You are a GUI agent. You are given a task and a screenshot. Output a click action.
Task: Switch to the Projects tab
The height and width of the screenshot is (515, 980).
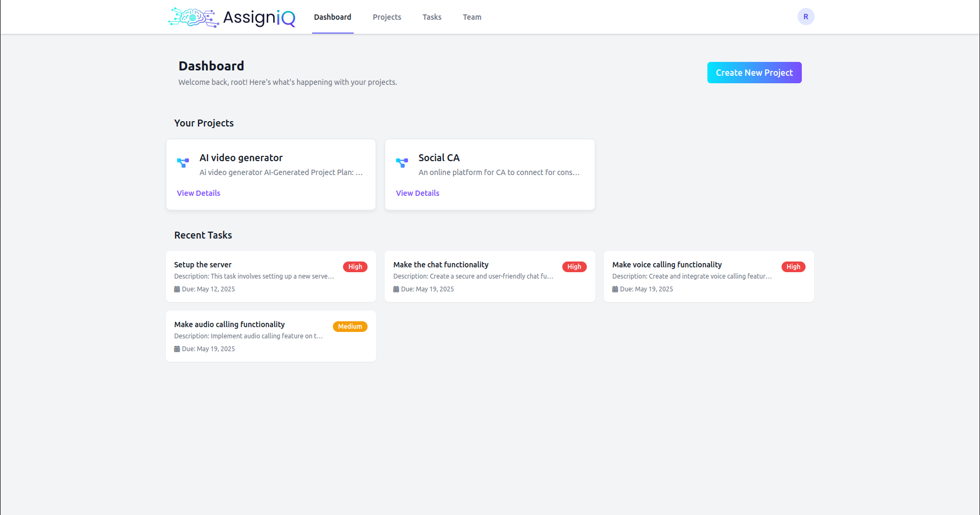pyautogui.click(x=387, y=17)
